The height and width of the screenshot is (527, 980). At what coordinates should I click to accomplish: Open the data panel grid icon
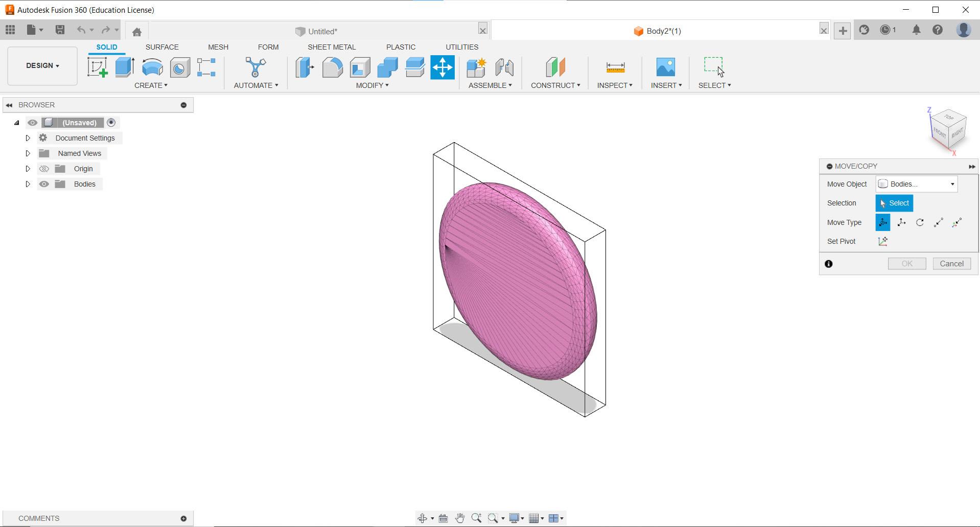[x=10, y=30]
